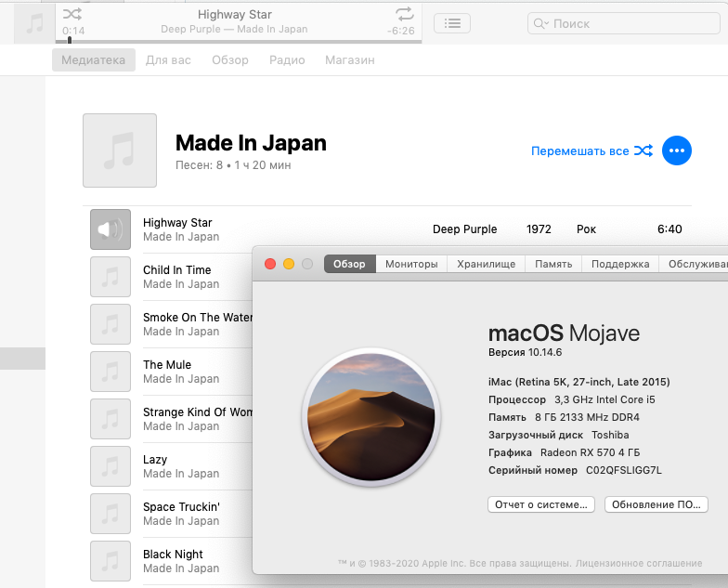Click macOS Mojave desert logo image

coord(371,417)
